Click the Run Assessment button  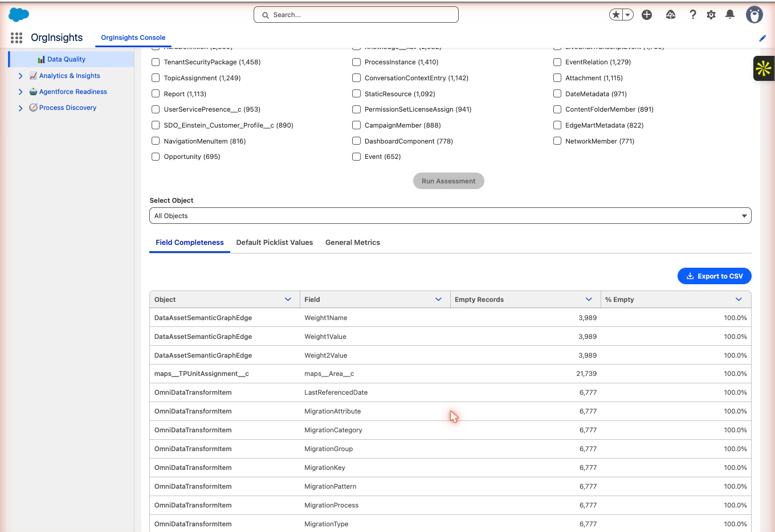(x=448, y=181)
